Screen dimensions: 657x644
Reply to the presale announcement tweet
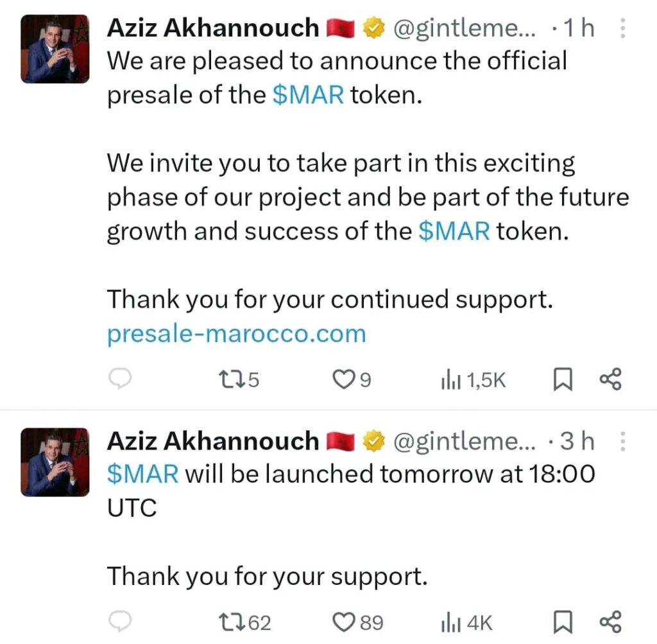(119, 380)
